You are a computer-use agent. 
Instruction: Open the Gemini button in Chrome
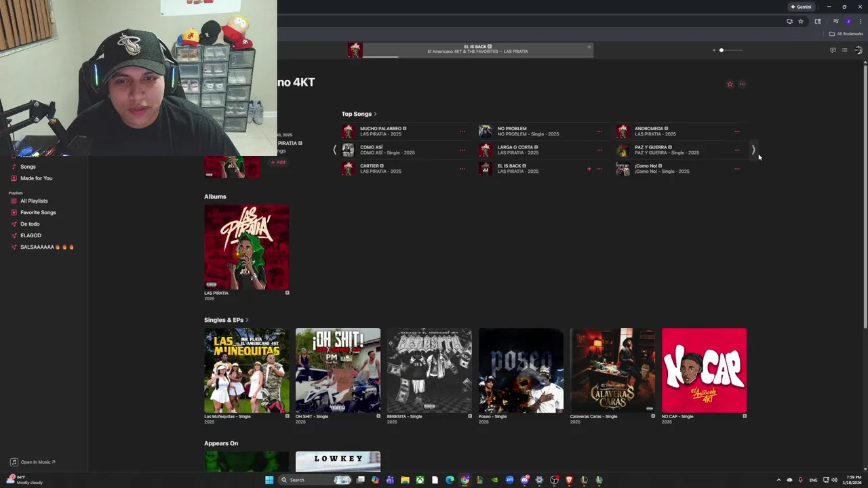(x=801, y=7)
